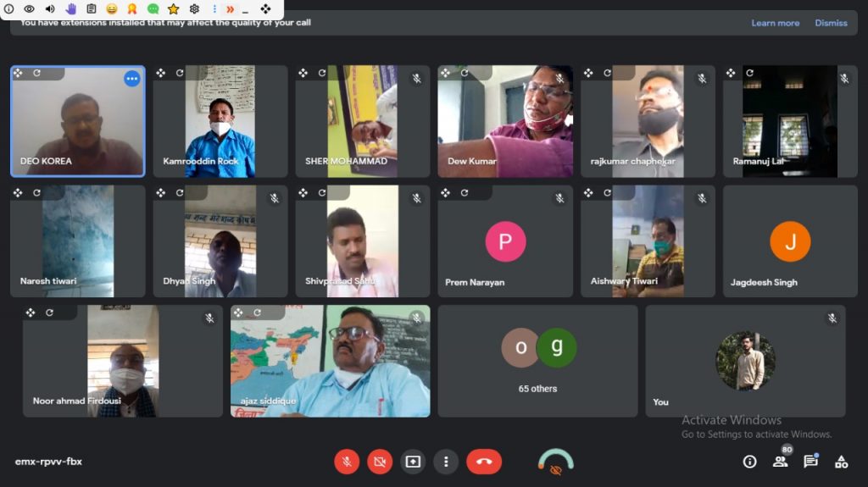Open the emoji reactions smiley icon
868x487 pixels.
[x=112, y=8]
